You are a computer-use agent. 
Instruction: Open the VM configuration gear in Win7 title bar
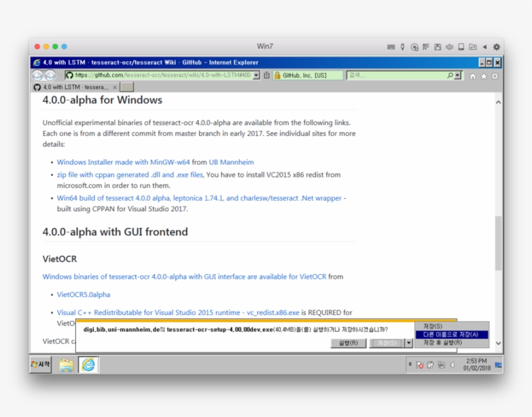pos(496,47)
